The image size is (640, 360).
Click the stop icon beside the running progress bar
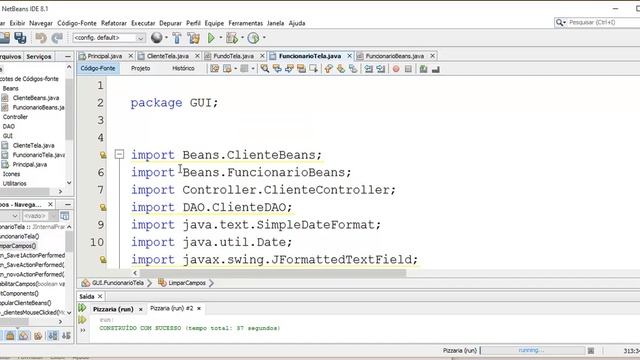591,351
